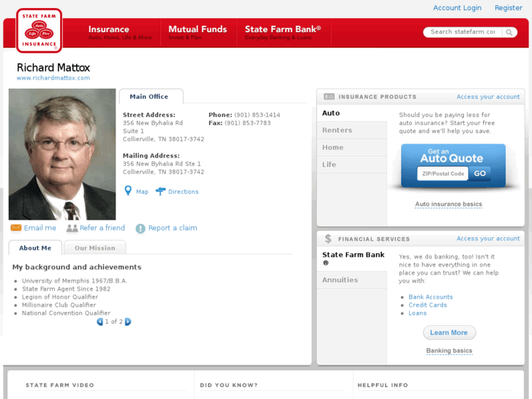Access your account under Financial Services
Screen dimensions: 532x399
click(x=488, y=239)
